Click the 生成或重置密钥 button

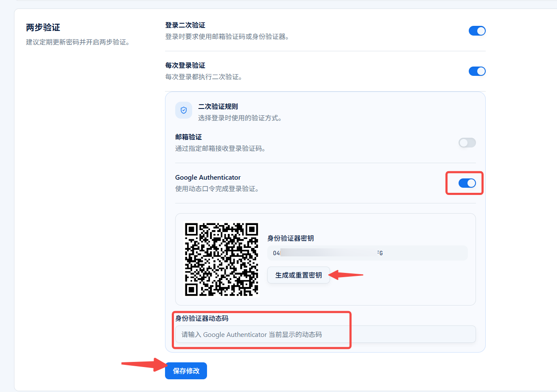coord(299,275)
